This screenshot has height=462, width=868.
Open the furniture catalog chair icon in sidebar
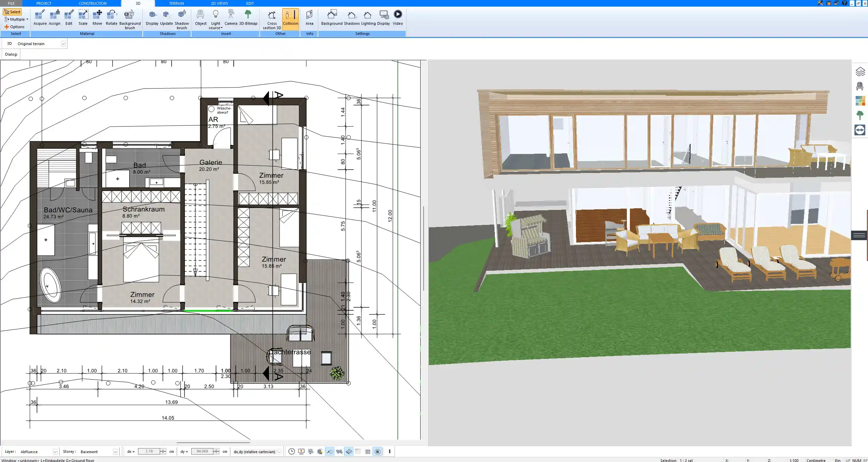tap(860, 86)
